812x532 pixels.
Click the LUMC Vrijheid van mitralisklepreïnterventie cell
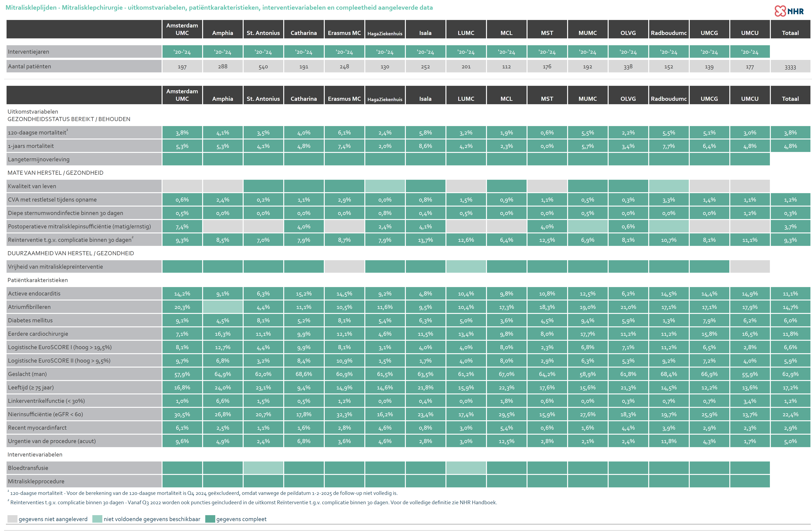click(x=466, y=266)
